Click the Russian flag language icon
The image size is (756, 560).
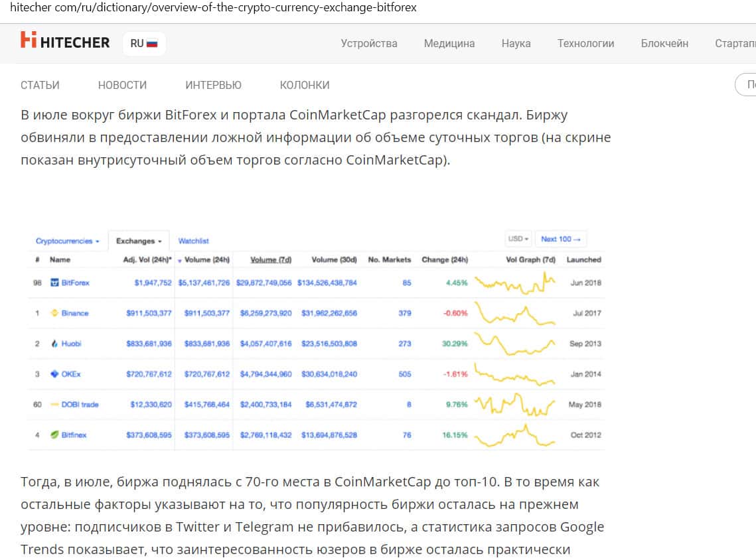pyautogui.click(x=152, y=44)
